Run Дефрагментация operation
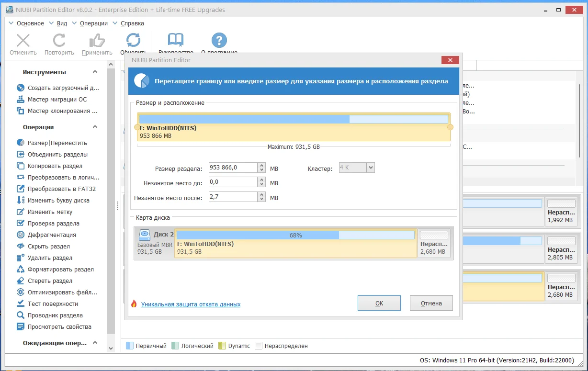Screen dimensions: 588x371 (46, 235)
